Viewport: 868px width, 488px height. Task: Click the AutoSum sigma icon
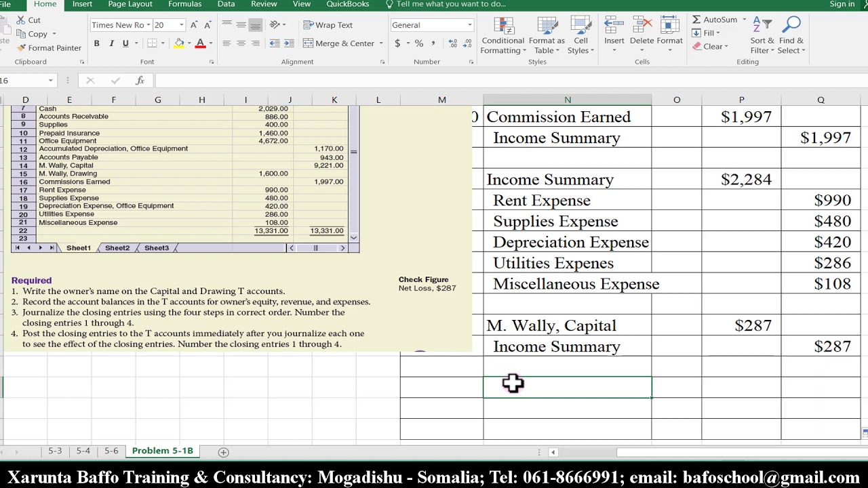(696, 20)
